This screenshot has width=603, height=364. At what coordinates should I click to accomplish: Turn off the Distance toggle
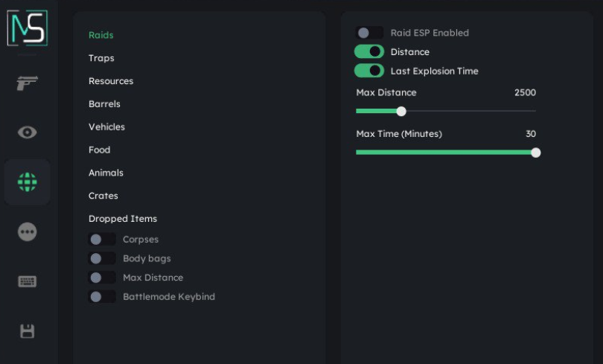click(x=369, y=52)
